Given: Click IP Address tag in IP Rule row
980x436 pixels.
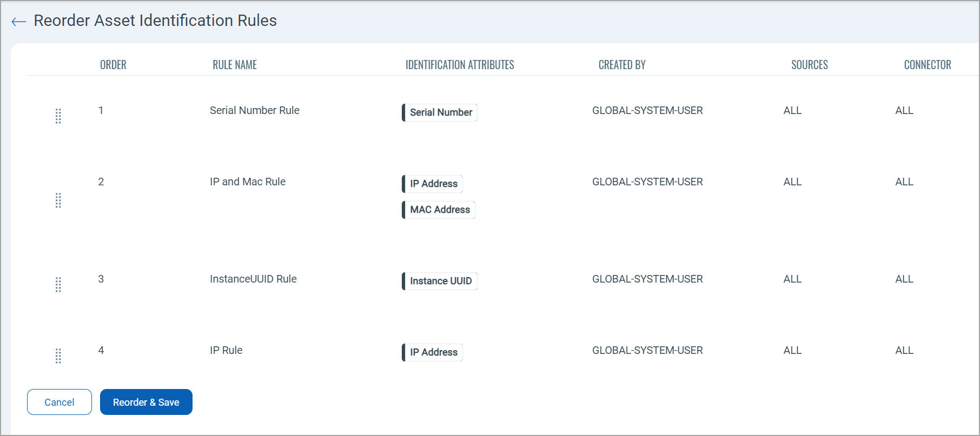Looking at the screenshot, I should pos(433,352).
